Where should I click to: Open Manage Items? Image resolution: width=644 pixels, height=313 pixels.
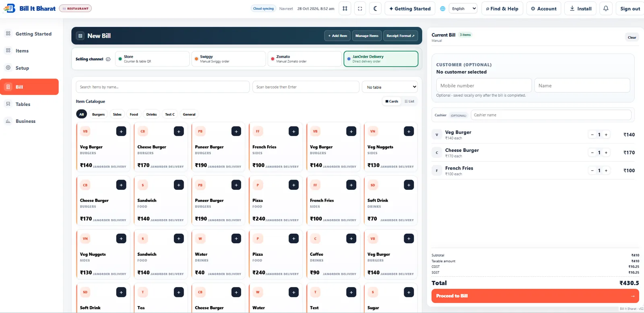click(367, 36)
